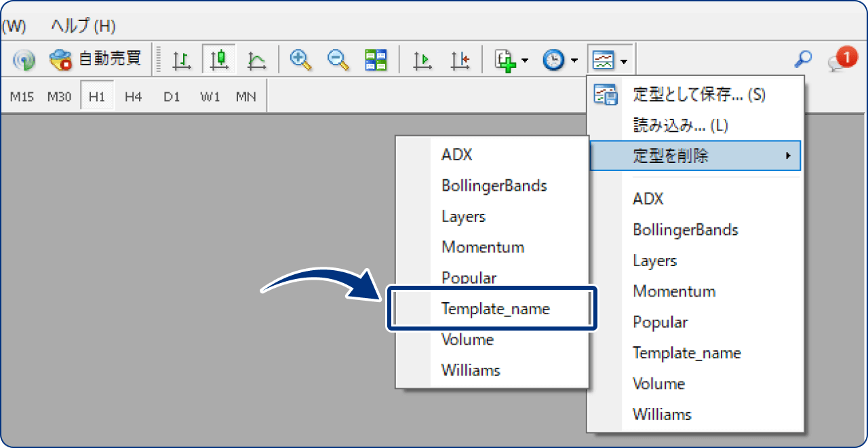
Task: Switch chart to bar chart mode
Action: 181,60
